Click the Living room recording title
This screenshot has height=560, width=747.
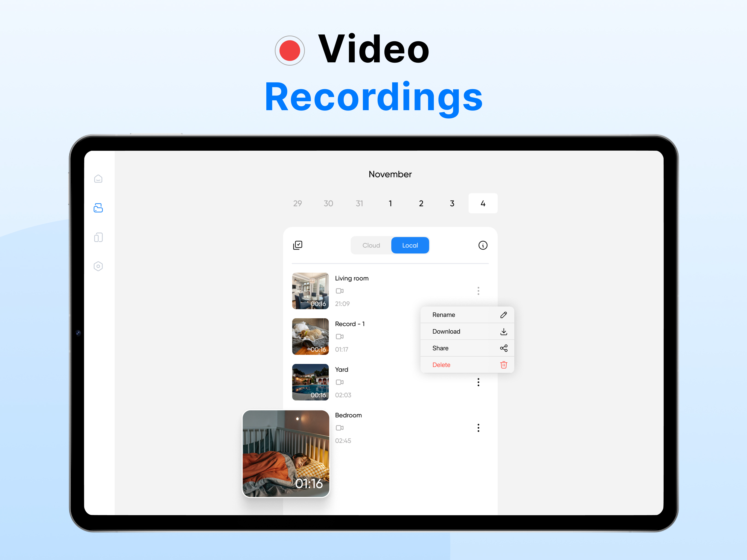click(352, 278)
